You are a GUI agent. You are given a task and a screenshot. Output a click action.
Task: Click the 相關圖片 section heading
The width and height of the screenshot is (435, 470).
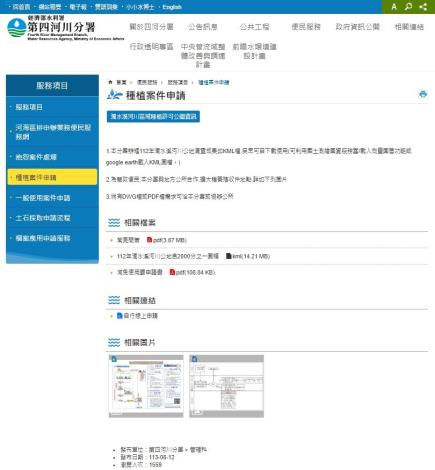tap(140, 342)
